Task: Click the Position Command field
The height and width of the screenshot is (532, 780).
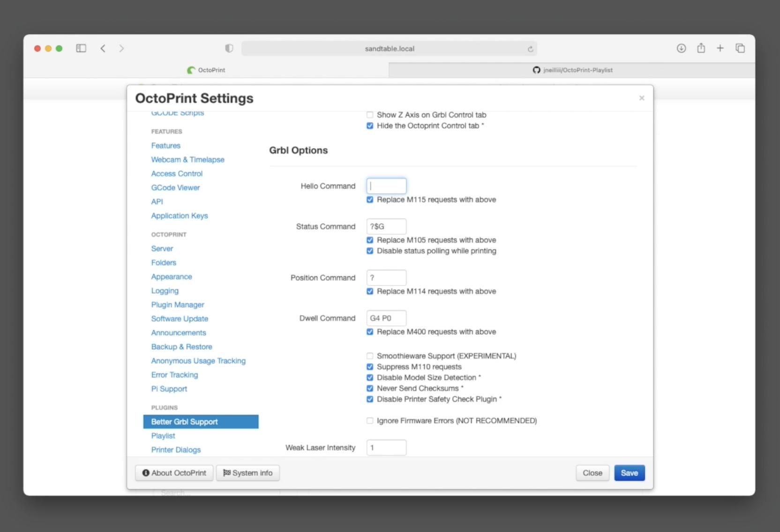Action: [386, 278]
